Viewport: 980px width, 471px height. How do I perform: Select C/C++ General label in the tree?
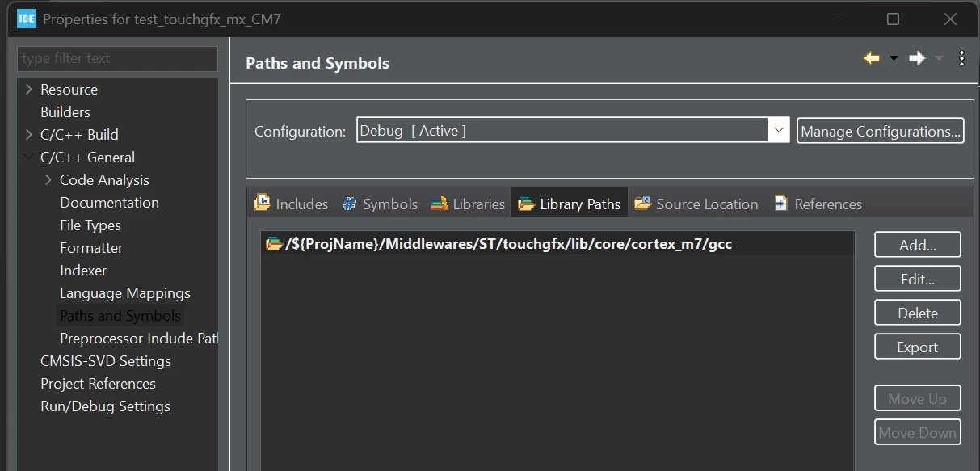(x=87, y=157)
